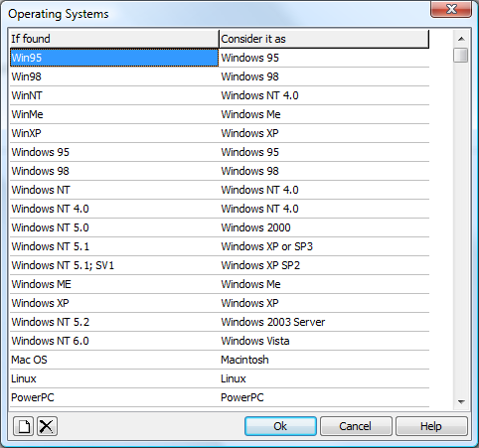The height and width of the screenshot is (448, 479).
Task: Select the 'Windows ME' If found cell
Action: (114, 284)
